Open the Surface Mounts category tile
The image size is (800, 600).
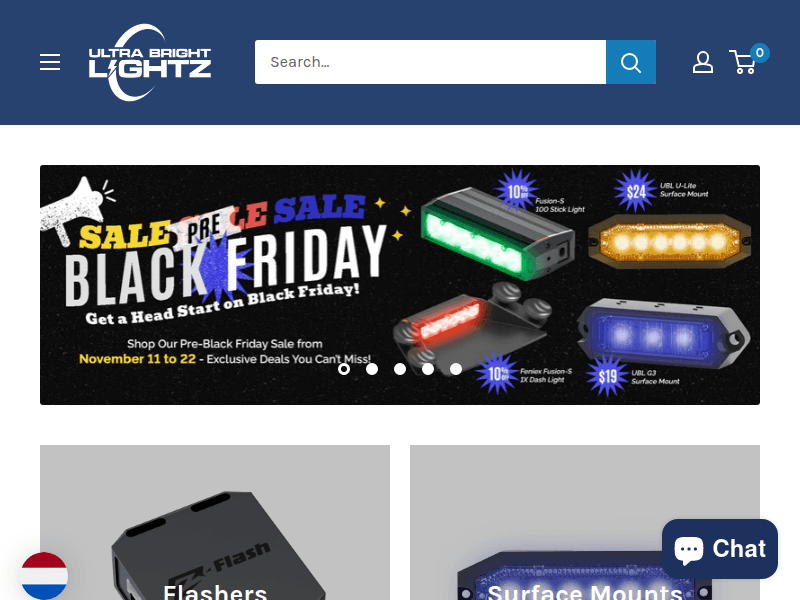coord(585,522)
